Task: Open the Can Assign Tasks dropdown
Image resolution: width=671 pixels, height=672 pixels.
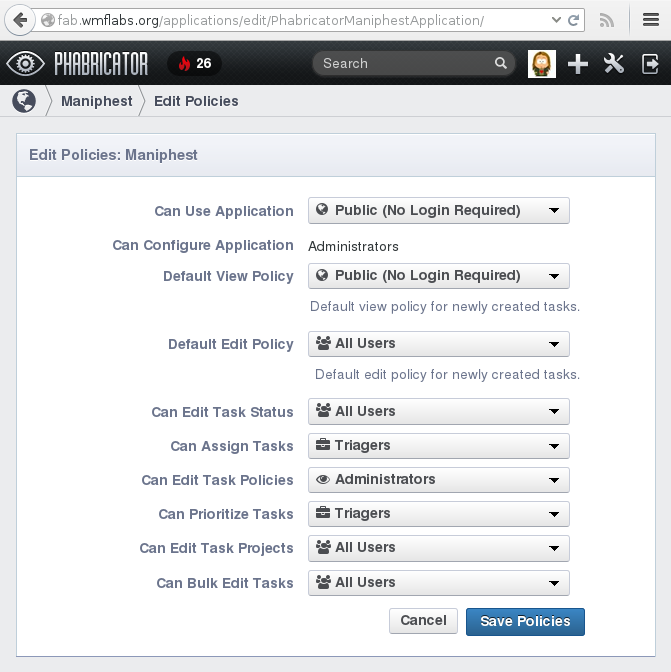Action: pos(439,446)
